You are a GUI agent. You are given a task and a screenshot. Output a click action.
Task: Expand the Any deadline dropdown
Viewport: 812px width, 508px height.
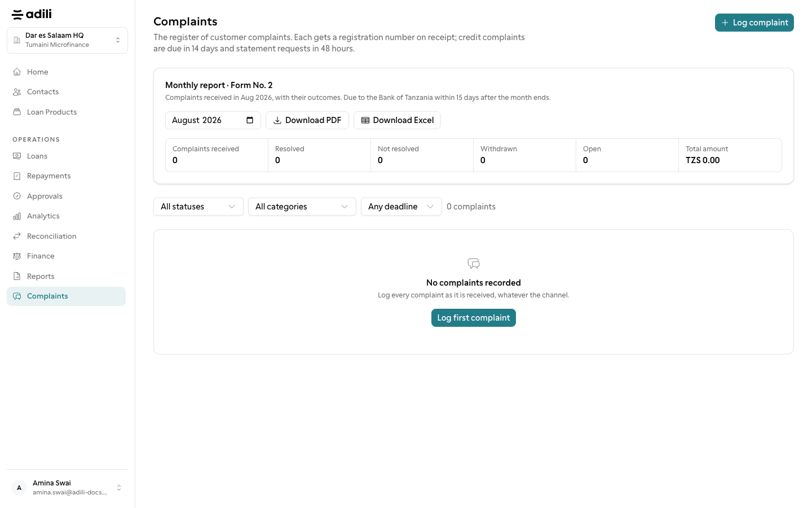pos(401,207)
